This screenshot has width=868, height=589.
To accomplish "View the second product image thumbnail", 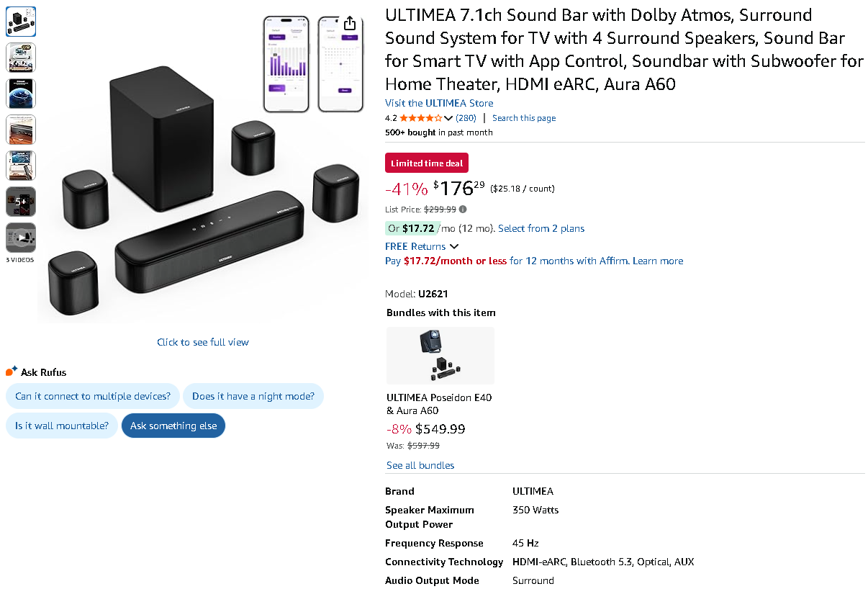I will pyautogui.click(x=21, y=58).
